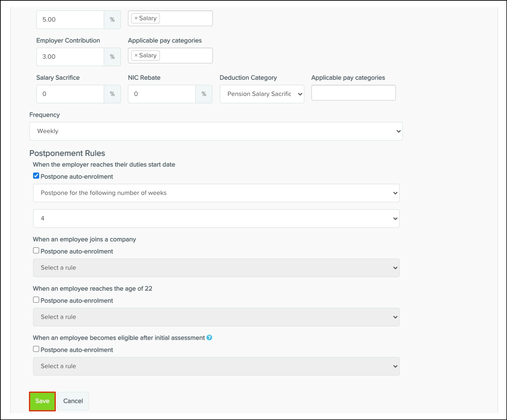507x420 pixels.
Task: Click into the NIC Rebate field
Action: click(162, 94)
